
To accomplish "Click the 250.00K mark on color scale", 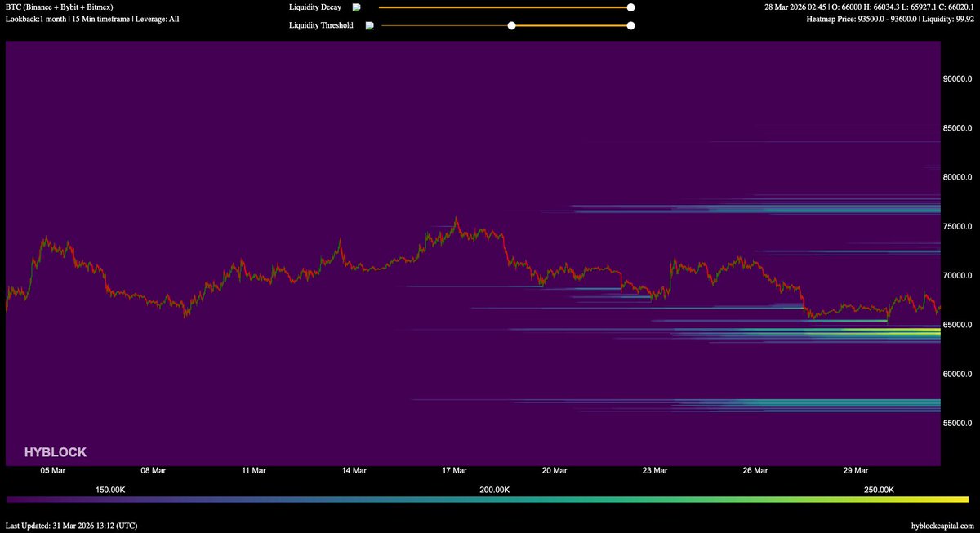I will [880, 490].
